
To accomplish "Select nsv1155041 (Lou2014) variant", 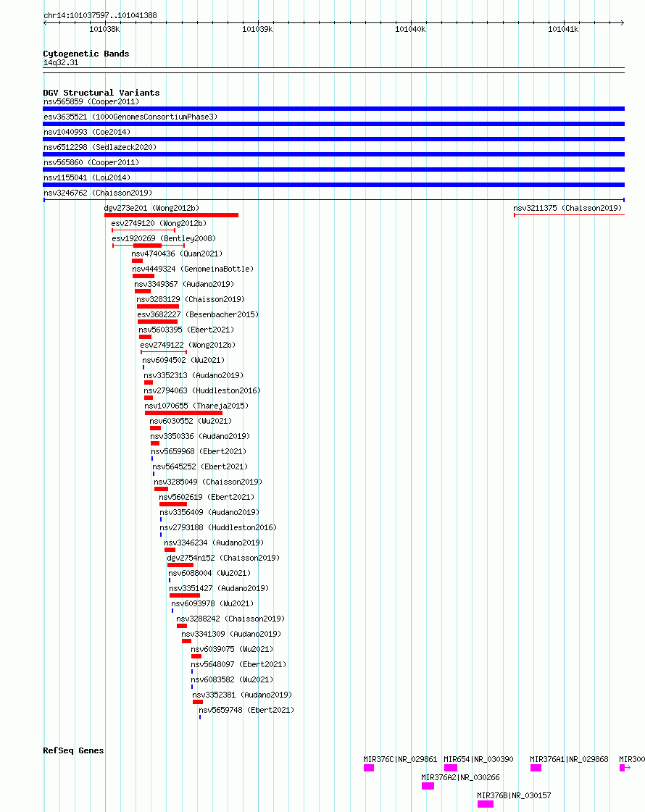I will point(87,177).
